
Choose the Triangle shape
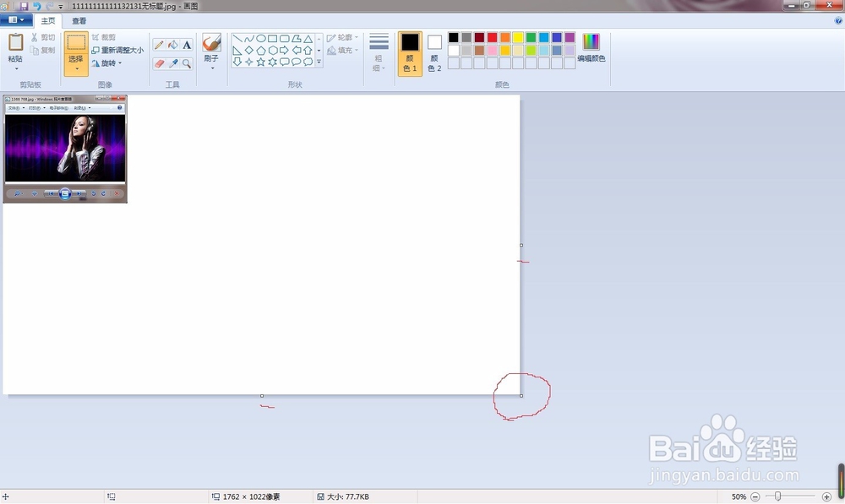coord(308,39)
